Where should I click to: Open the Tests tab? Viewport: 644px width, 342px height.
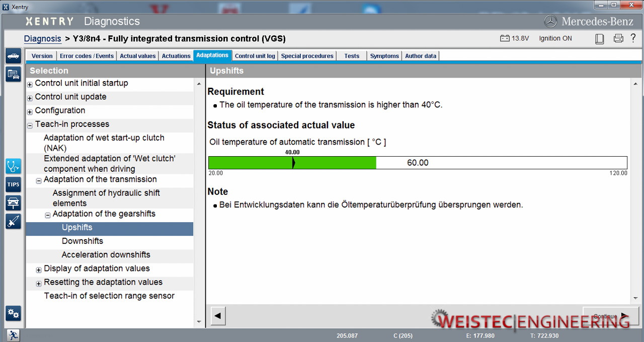point(352,56)
